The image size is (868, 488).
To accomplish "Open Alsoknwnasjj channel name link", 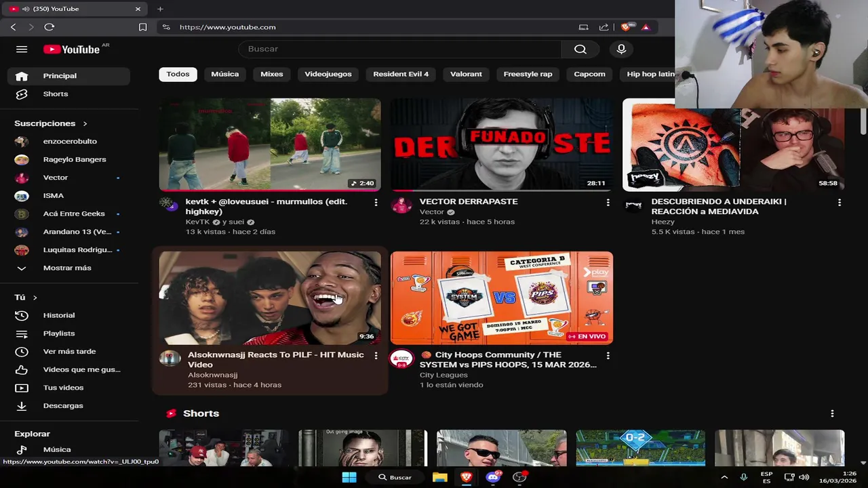I will point(212,375).
